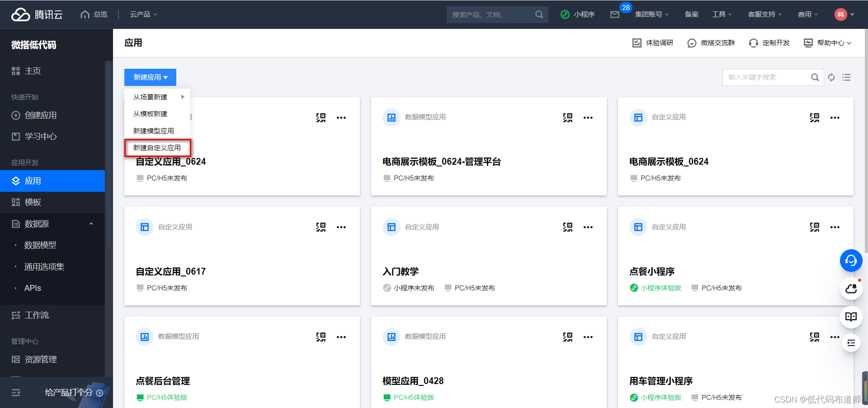Expand the 客服支持 menu
This screenshot has width=868, height=408.
(x=765, y=14)
